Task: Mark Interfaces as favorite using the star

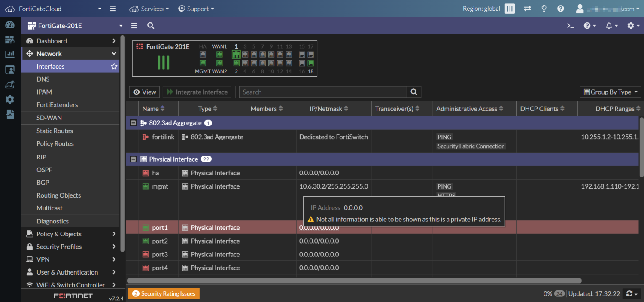Action: point(114,66)
